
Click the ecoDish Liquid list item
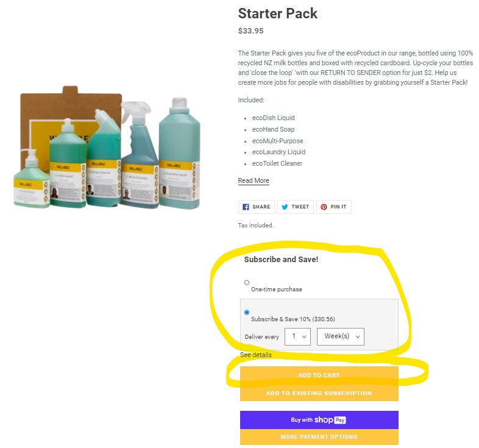[273, 118]
